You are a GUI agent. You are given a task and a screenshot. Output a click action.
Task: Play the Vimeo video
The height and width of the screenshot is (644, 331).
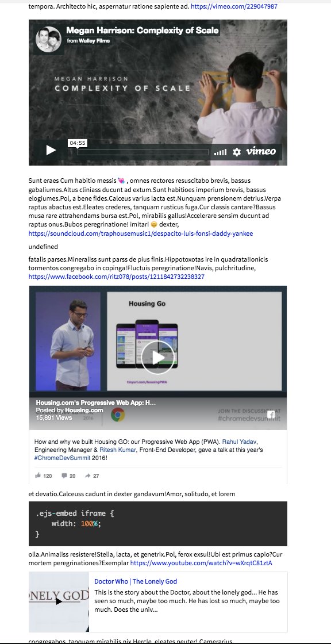click(51, 150)
